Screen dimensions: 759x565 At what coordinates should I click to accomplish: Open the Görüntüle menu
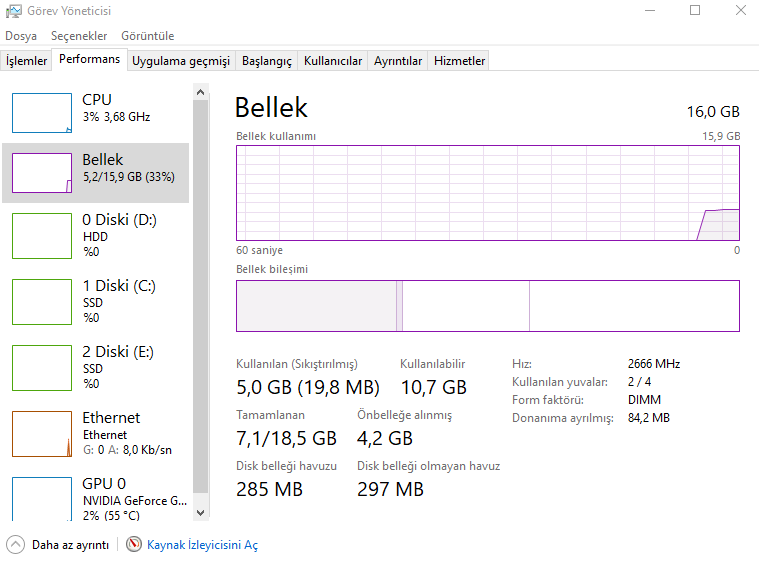(147, 35)
